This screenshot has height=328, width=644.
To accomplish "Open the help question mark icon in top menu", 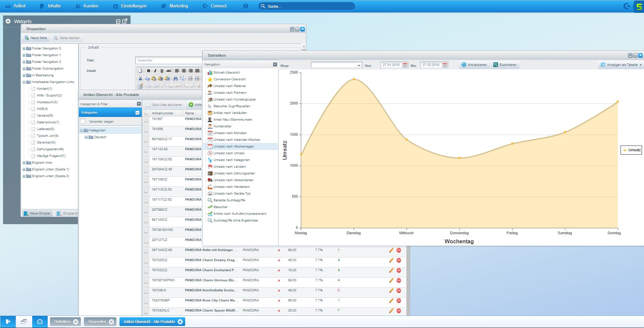I will pos(246,6).
